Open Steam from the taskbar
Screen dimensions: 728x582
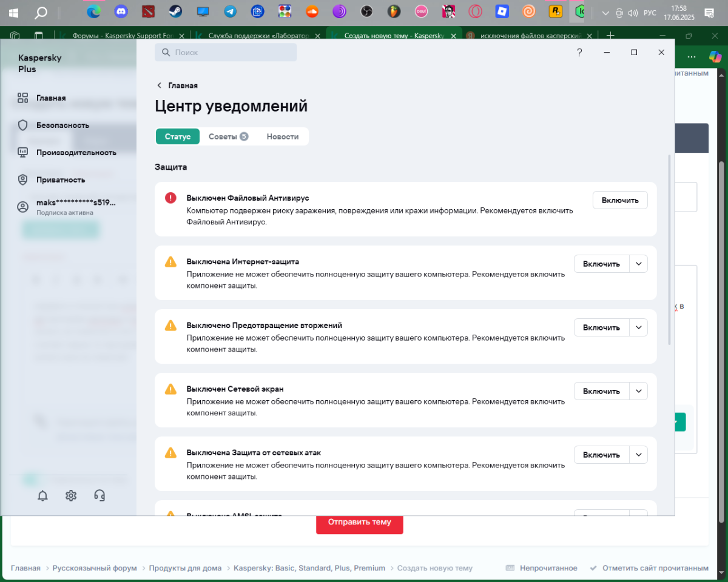[x=175, y=12]
